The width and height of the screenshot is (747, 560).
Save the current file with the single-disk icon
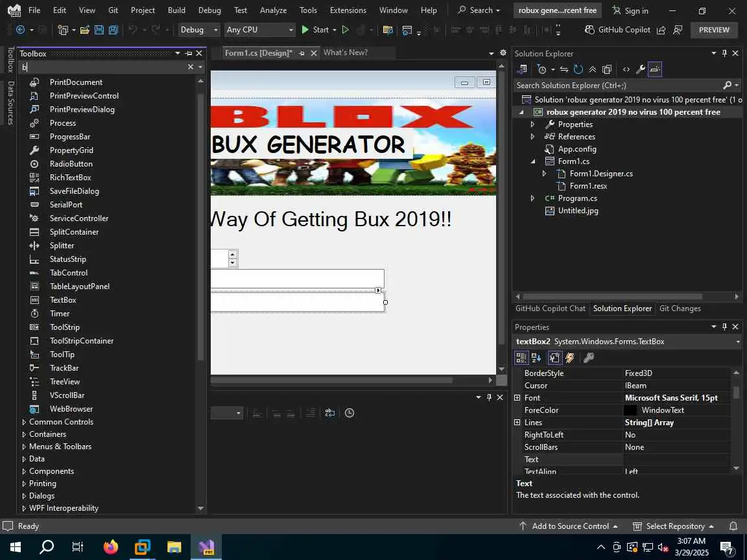point(99,30)
